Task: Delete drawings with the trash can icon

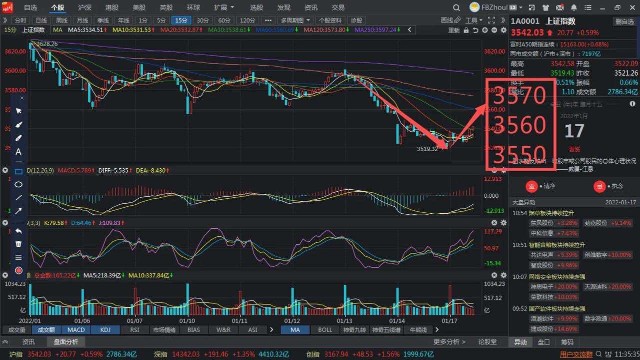Action: (18, 244)
